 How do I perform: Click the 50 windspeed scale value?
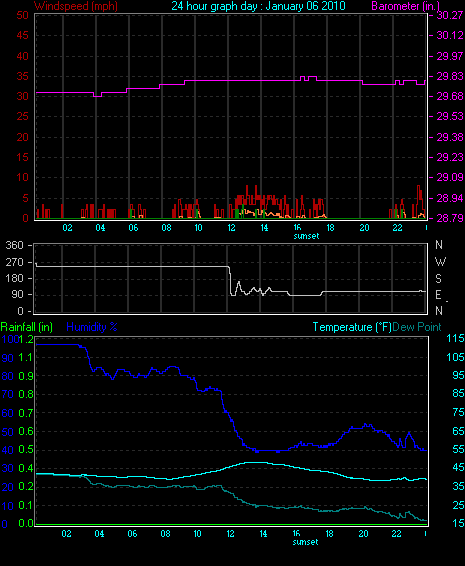click(x=22, y=15)
